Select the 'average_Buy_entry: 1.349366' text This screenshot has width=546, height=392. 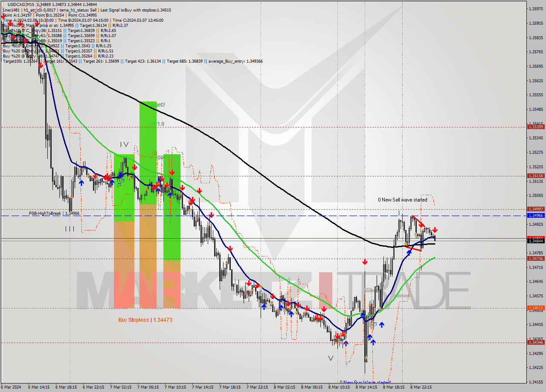tap(235, 61)
